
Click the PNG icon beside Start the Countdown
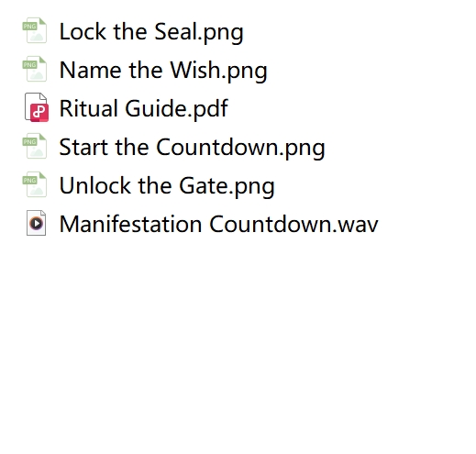(35, 146)
